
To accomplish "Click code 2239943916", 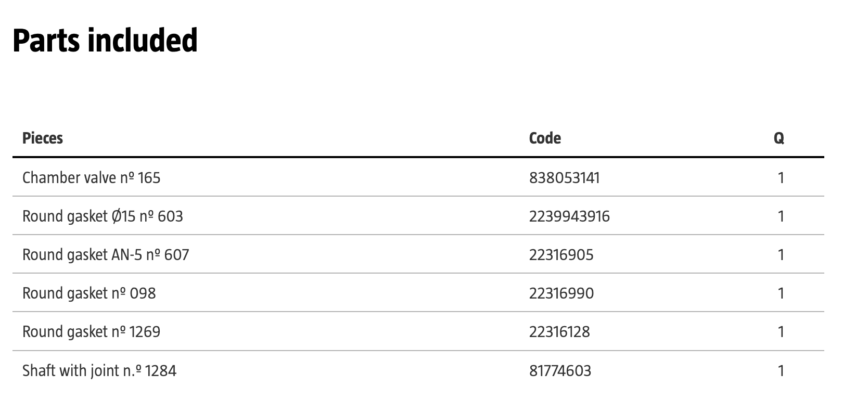I will [x=569, y=216].
